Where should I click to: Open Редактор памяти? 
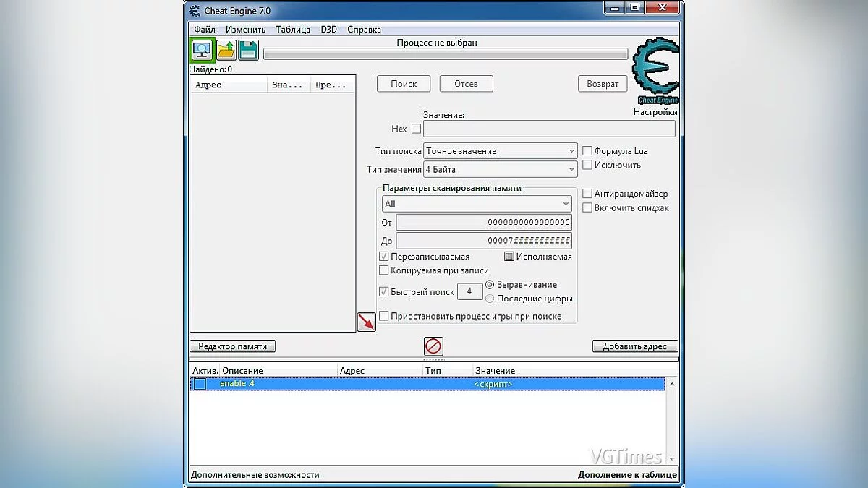click(x=231, y=346)
